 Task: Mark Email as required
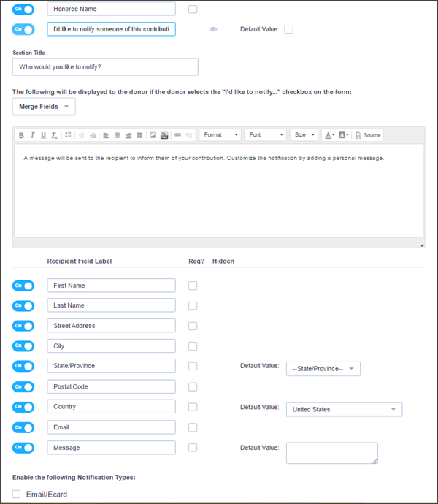click(x=193, y=427)
